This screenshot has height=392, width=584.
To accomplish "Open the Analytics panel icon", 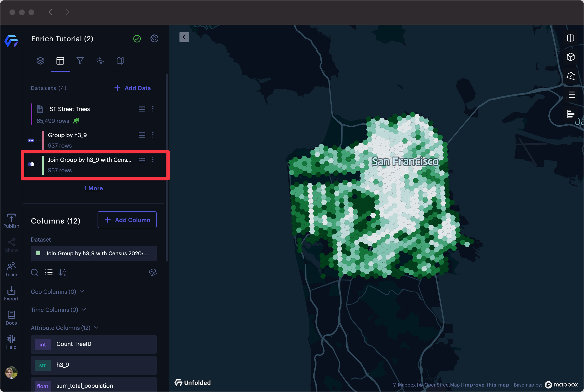I will click(x=572, y=114).
